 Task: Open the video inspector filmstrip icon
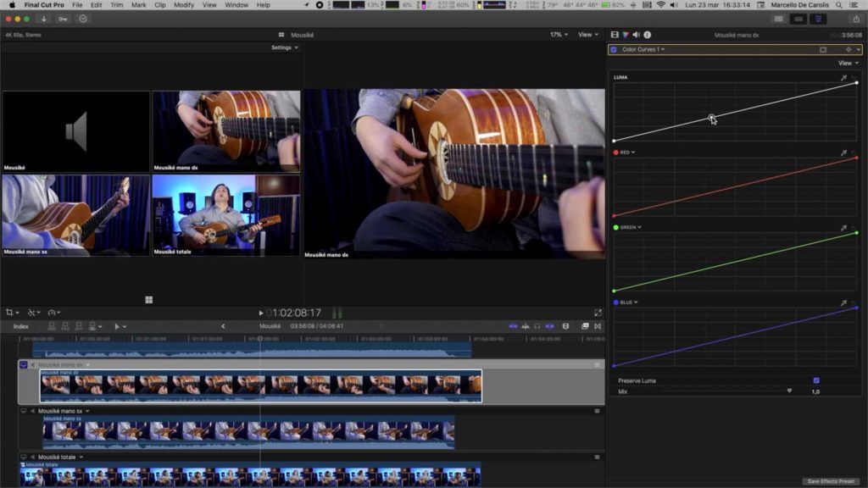615,35
